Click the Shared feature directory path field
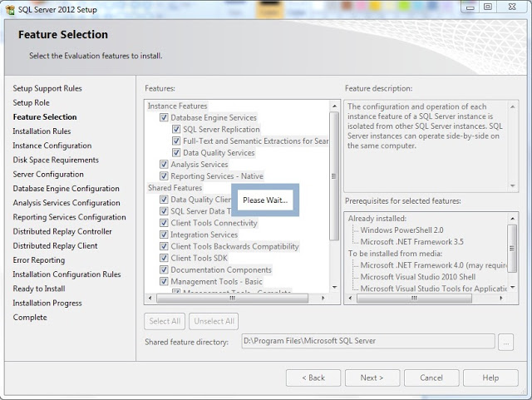 tap(367, 342)
